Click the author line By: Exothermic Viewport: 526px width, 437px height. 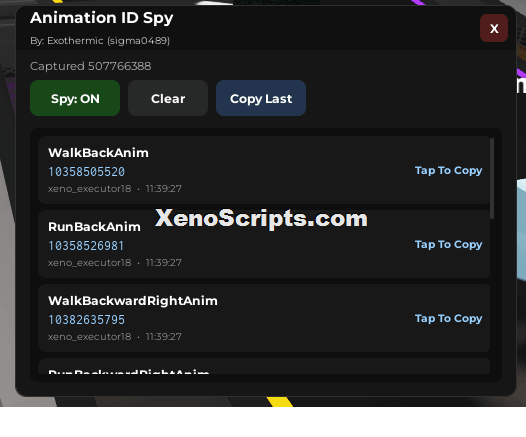[x=100, y=41]
